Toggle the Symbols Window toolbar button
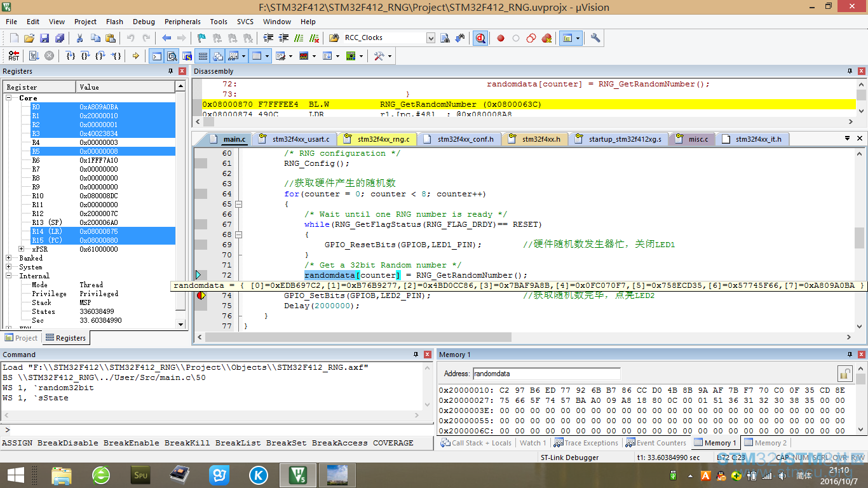This screenshot has width=868, height=488. 187,56
